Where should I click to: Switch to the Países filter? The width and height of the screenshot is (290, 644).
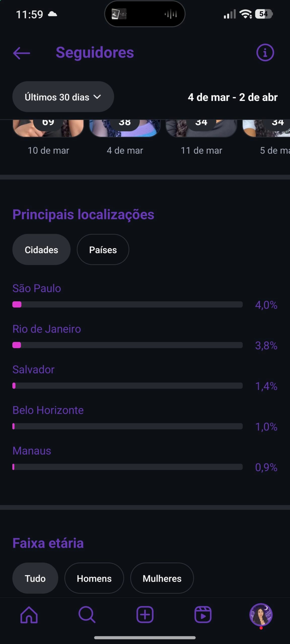pyautogui.click(x=103, y=250)
